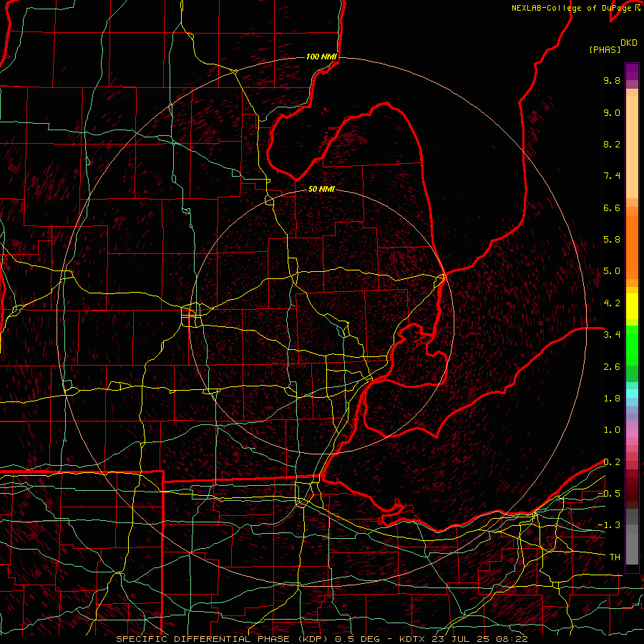The width and height of the screenshot is (644, 644).
Task: Click the DKD product label above the legend
Action: [x=629, y=43]
